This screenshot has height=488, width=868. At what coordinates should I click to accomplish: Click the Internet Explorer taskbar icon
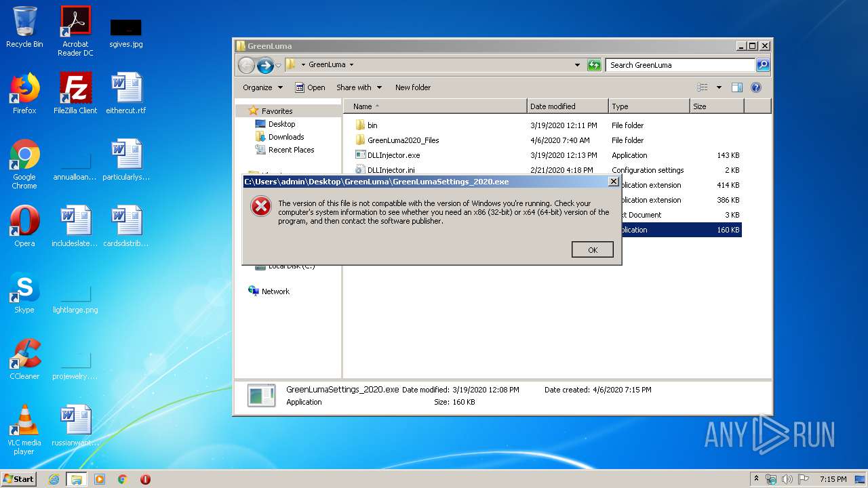tap(54, 479)
